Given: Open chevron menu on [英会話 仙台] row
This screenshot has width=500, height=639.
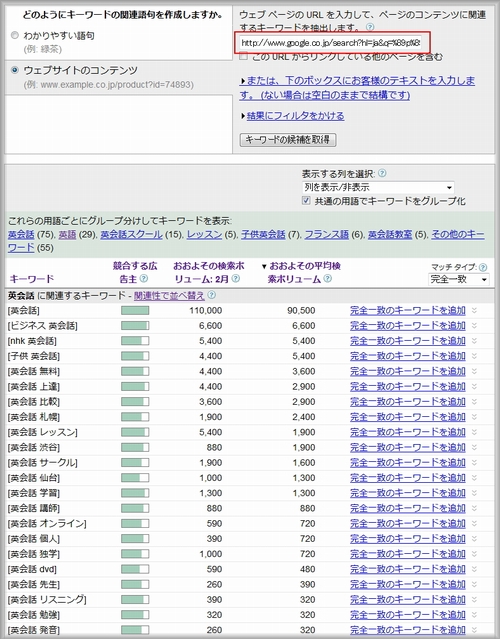Looking at the screenshot, I should (474, 478).
